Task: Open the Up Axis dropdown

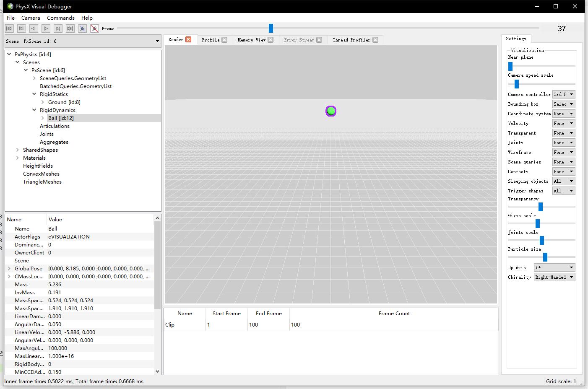Action: point(554,267)
